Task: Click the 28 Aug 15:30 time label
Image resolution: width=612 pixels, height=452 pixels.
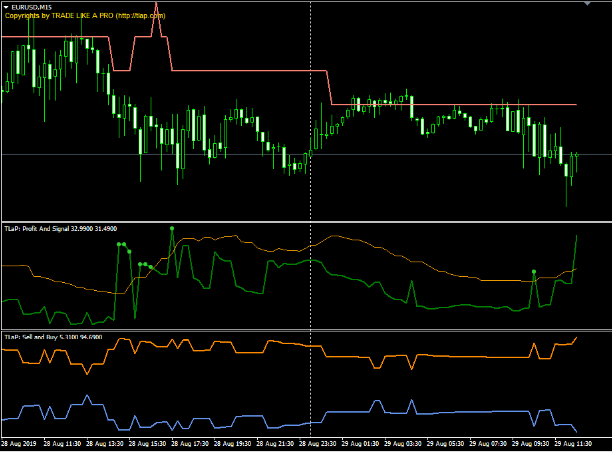Action: pyautogui.click(x=147, y=444)
